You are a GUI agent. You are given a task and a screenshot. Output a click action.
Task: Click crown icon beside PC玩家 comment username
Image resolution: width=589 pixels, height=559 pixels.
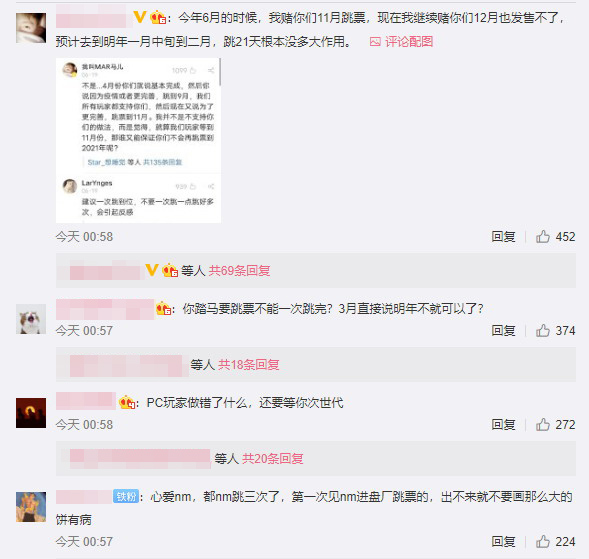click(x=127, y=403)
